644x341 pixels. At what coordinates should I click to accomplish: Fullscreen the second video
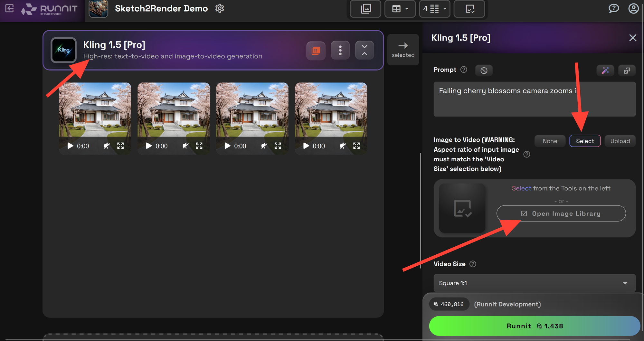(x=199, y=146)
